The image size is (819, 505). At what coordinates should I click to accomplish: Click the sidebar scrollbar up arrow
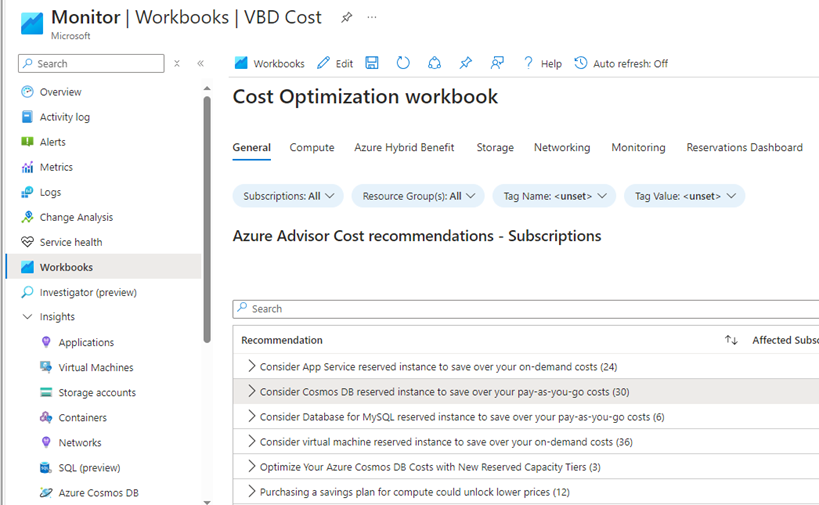tap(207, 88)
